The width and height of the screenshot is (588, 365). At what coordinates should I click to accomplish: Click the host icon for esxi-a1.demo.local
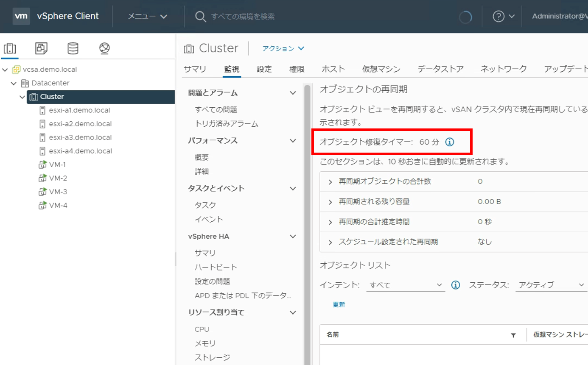[42, 110]
